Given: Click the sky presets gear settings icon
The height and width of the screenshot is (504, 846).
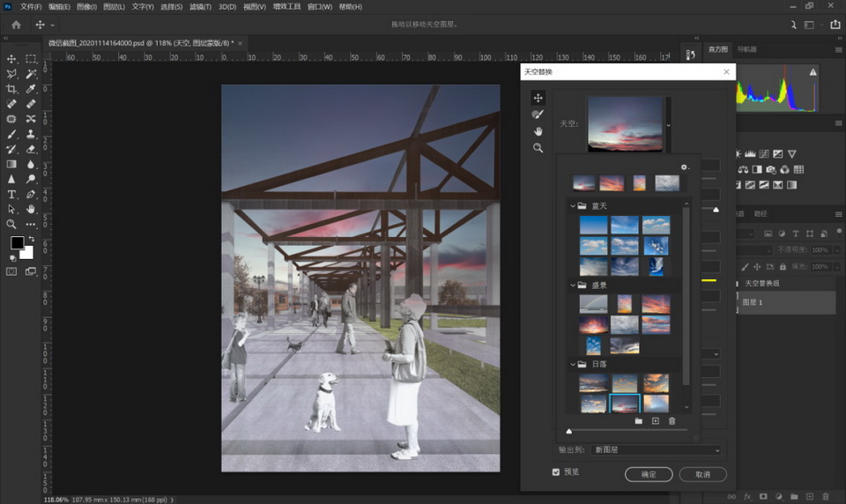Looking at the screenshot, I should point(684,167).
